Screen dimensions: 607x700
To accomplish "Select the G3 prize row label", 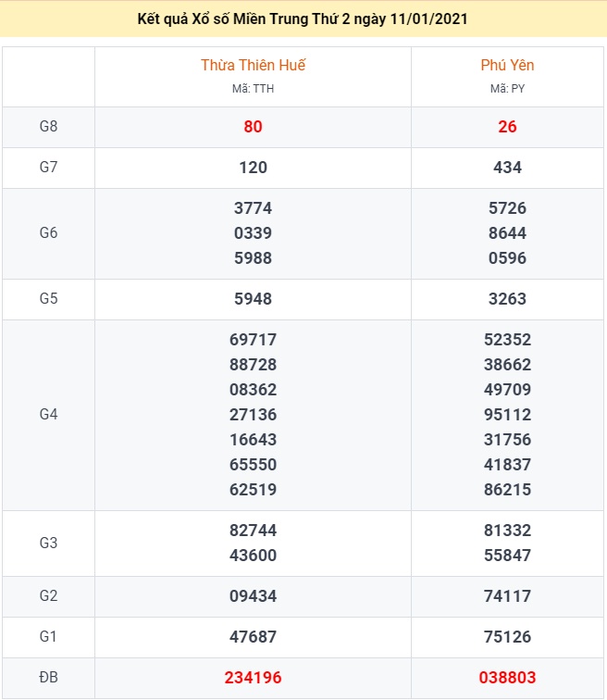I will coord(48,543).
